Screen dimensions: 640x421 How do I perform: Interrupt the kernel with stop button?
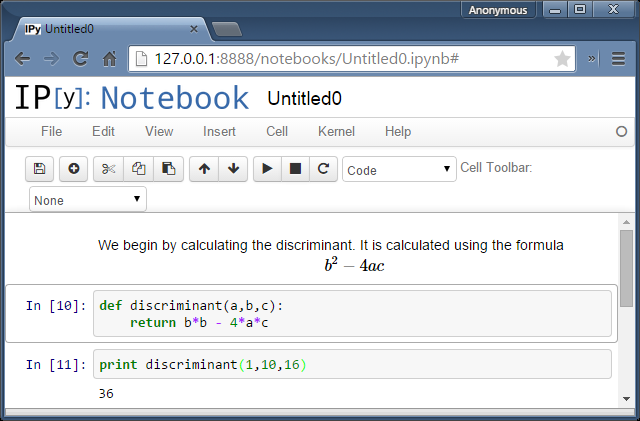click(295, 169)
